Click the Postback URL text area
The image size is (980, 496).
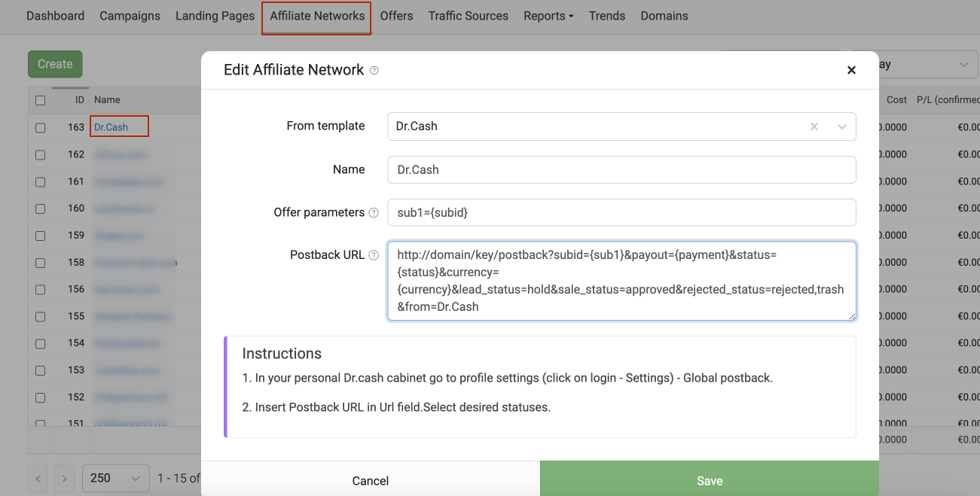621,281
